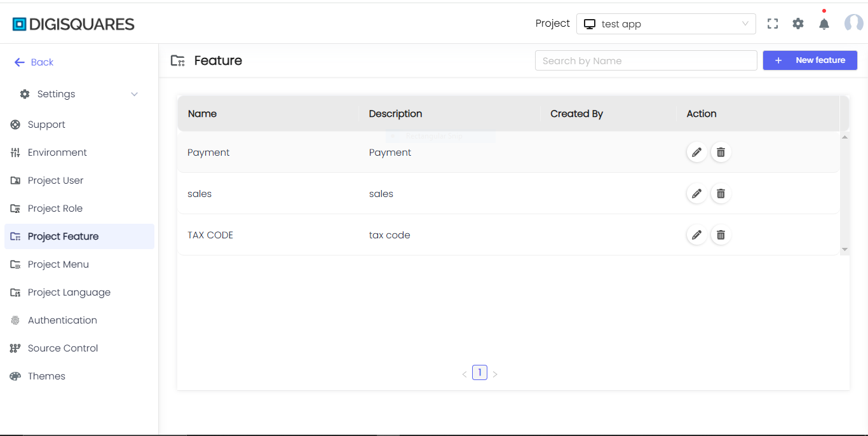Viewport: 868px width, 436px height.
Task: Click the Project Feature folder icon
Action: [15, 236]
